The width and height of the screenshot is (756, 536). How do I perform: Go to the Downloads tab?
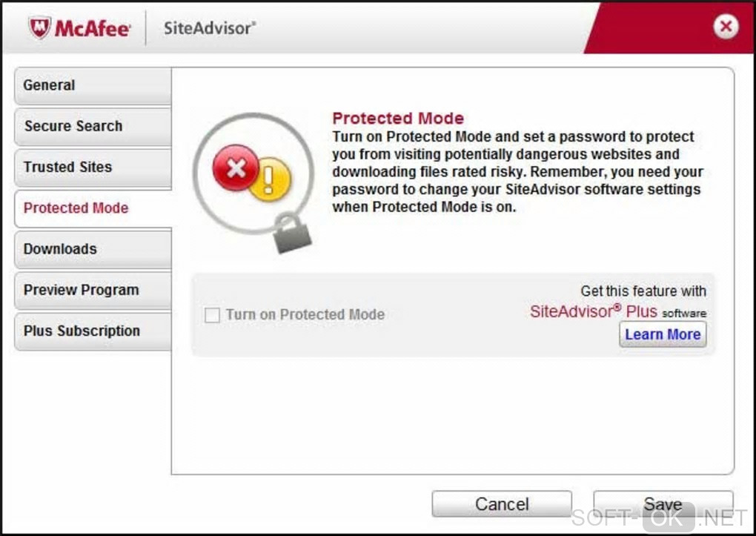[93, 249]
